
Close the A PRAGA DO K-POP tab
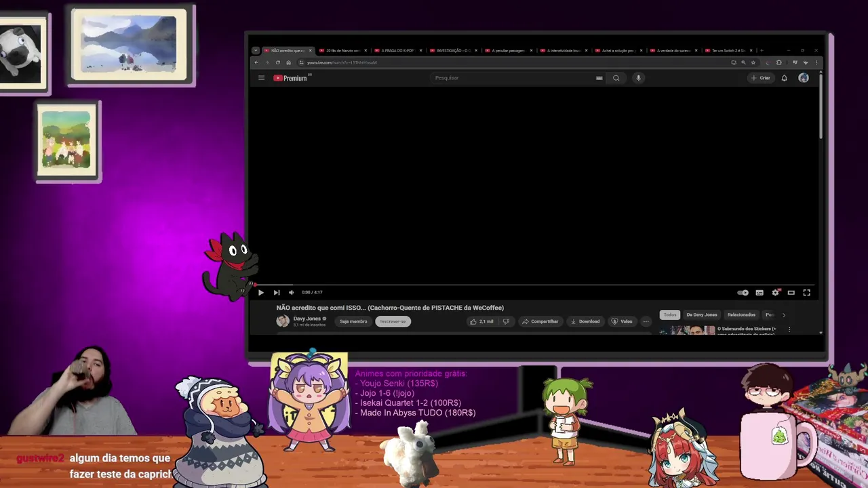(x=420, y=50)
